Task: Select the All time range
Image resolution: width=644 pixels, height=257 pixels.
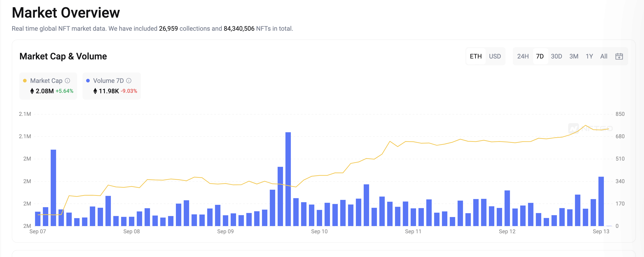Action: coord(604,56)
